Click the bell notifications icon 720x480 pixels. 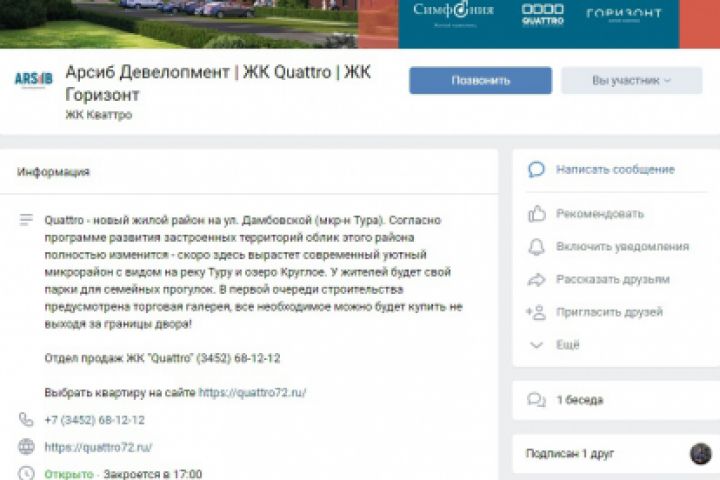pyautogui.click(x=536, y=247)
